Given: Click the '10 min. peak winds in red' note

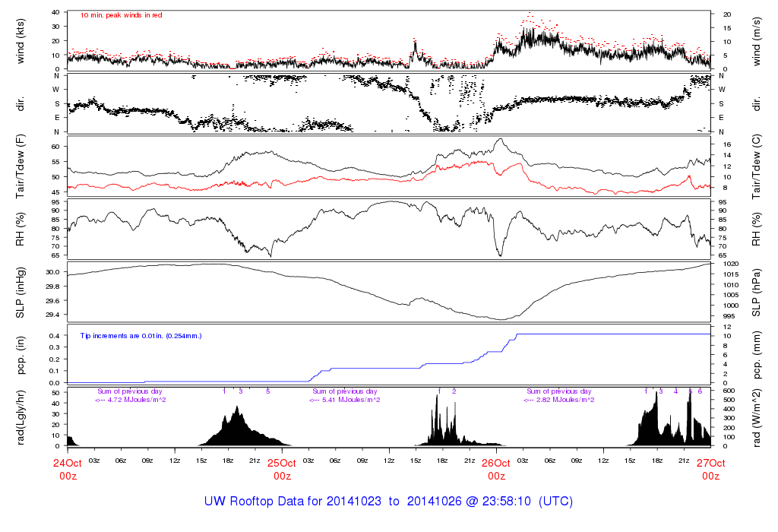Looking at the screenshot, I should click(121, 15).
